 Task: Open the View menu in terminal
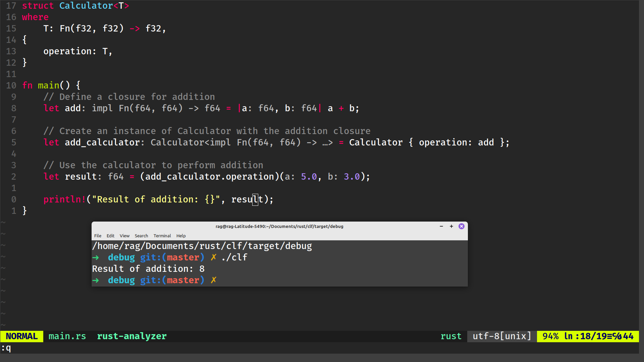[124, 236]
